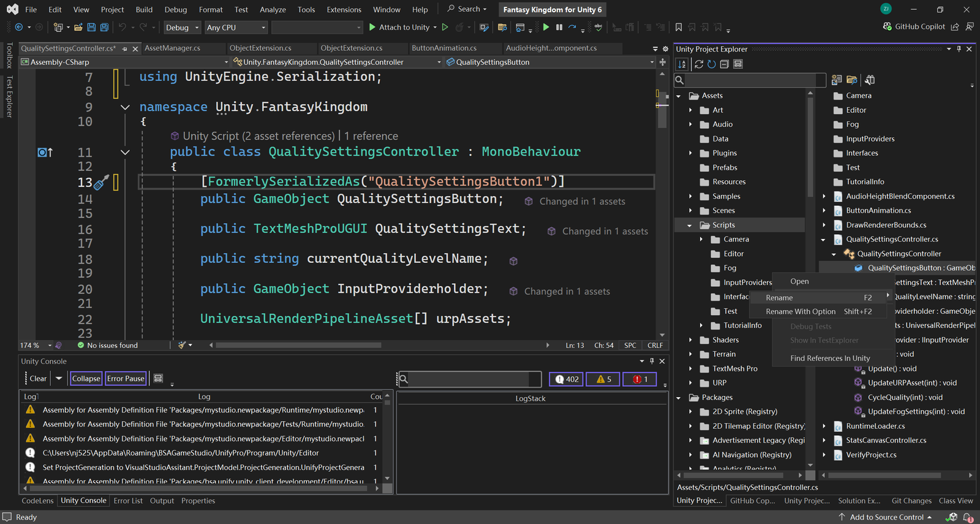
Task: Select Find References In Unity from context menu
Action: [829, 359]
